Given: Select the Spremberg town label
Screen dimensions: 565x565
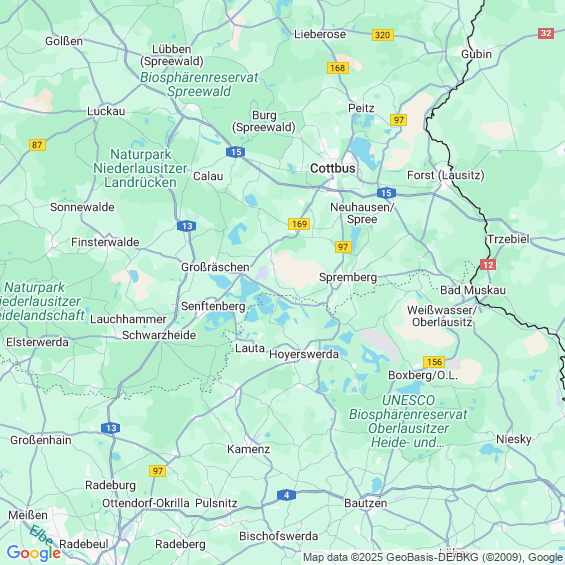Looking at the screenshot, I should pyautogui.click(x=348, y=277).
